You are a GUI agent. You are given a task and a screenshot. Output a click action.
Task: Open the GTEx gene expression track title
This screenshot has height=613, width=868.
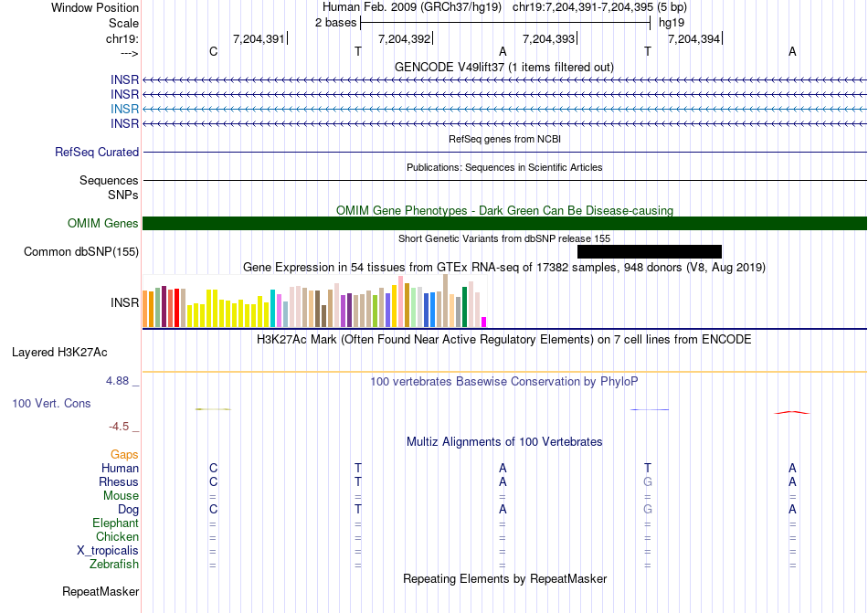pyautogui.click(x=504, y=268)
